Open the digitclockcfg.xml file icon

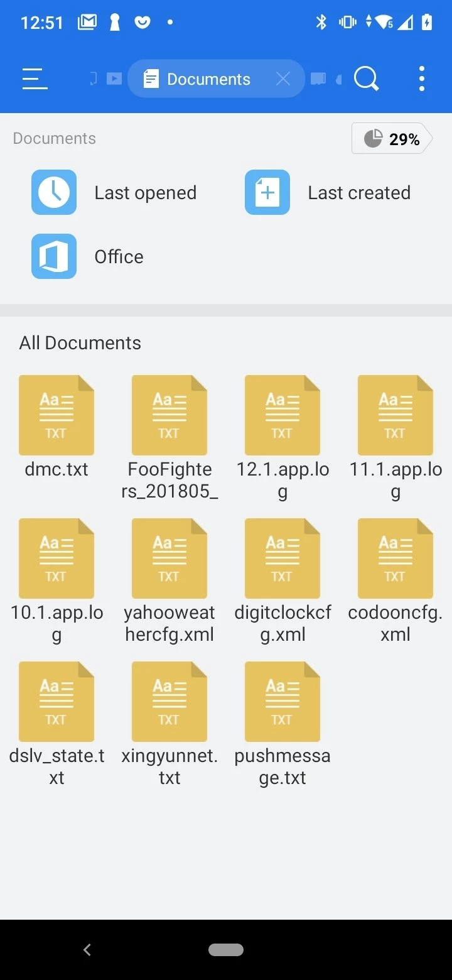282,558
